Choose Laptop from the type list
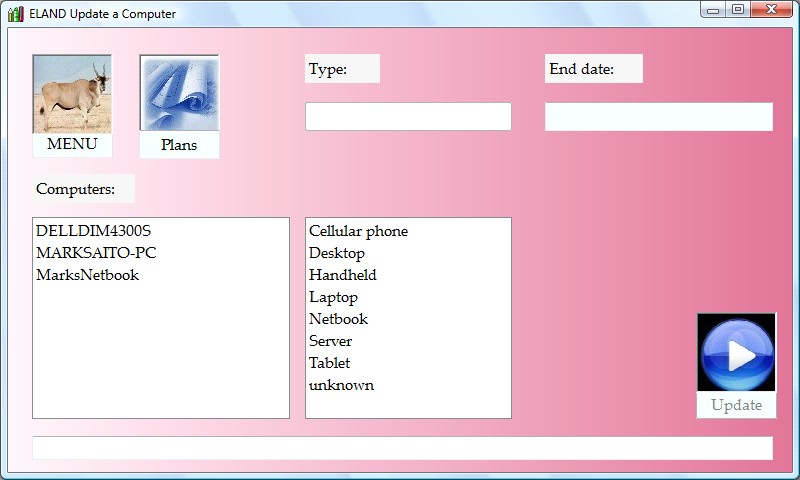The width and height of the screenshot is (800, 480). coord(333,297)
